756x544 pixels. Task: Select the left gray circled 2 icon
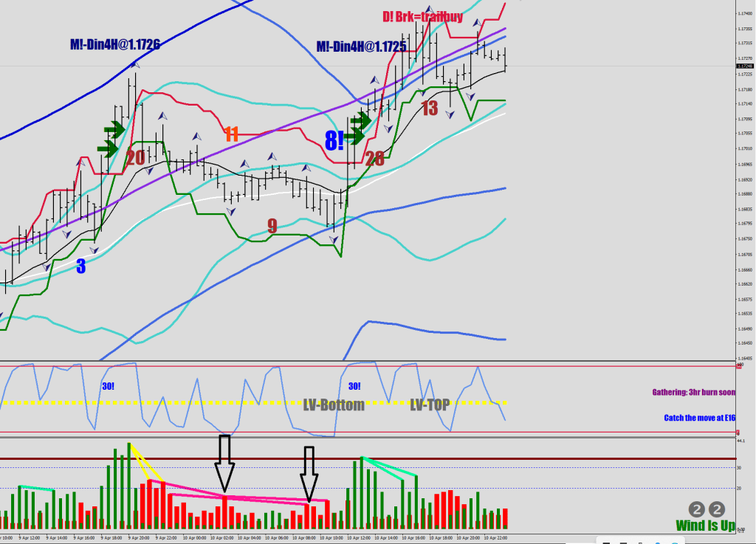point(697,509)
